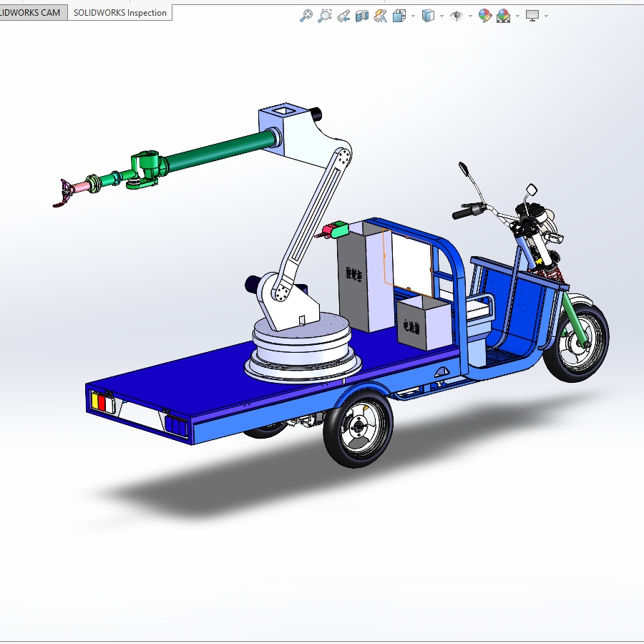Click the View Settings monitor icon
This screenshot has width=644, height=644.
click(x=532, y=16)
